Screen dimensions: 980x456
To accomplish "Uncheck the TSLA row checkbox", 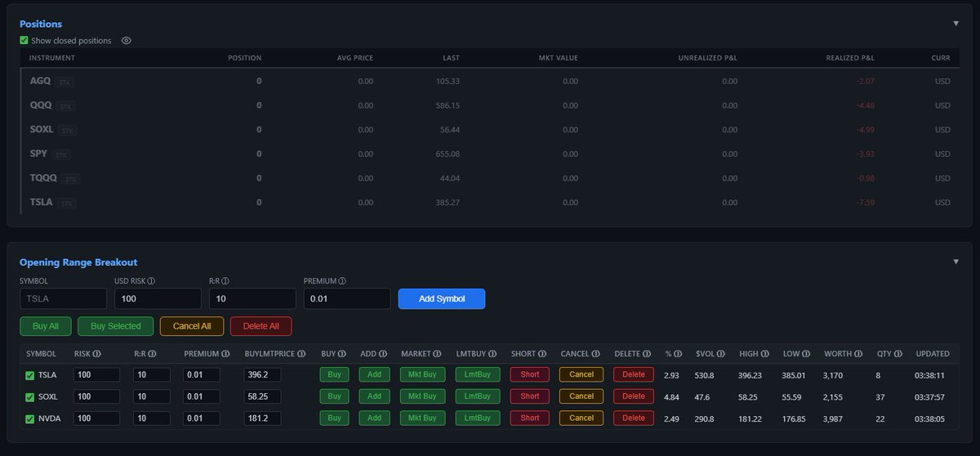I will pos(30,375).
